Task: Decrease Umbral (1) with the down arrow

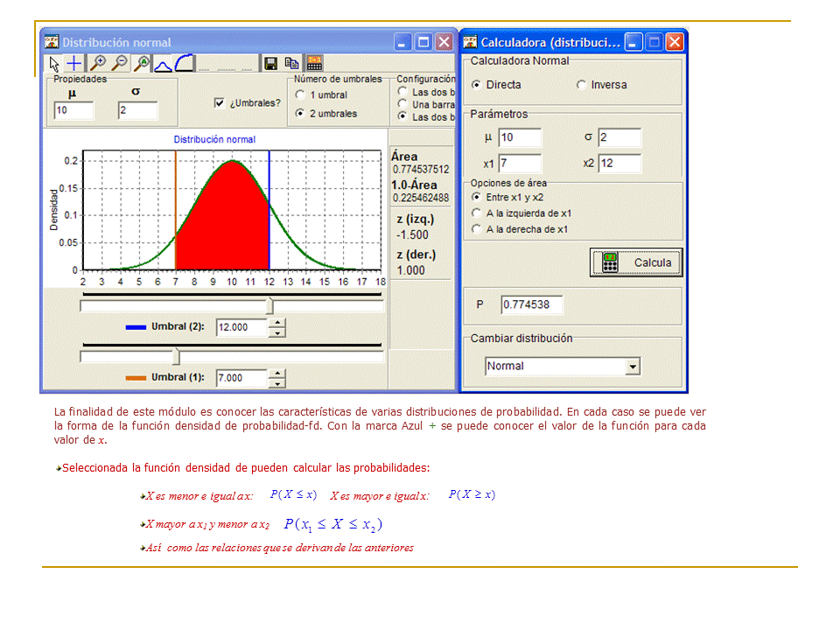Action: pyautogui.click(x=277, y=383)
